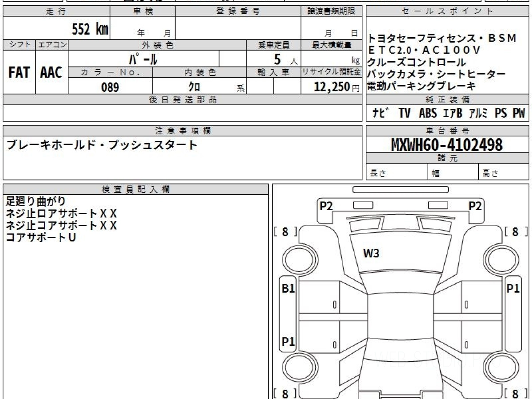
Task: Click the 車台番号 header
Action: pyautogui.click(x=447, y=131)
